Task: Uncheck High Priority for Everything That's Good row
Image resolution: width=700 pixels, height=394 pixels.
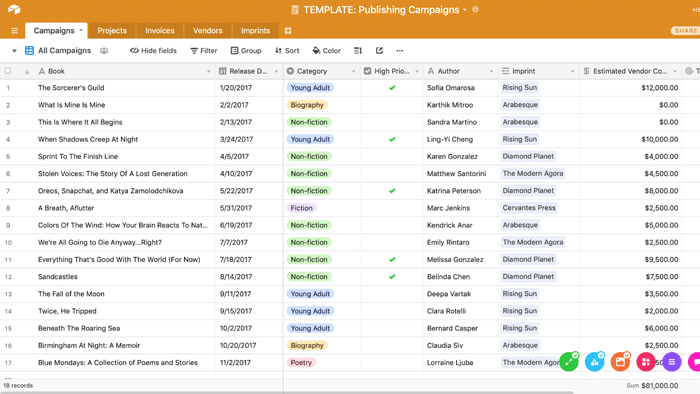Action: [x=392, y=260]
